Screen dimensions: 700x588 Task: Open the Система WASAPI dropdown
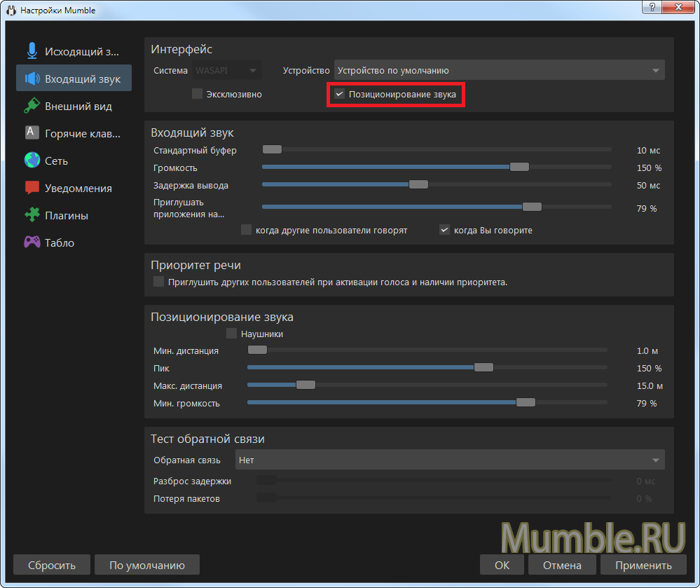tap(226, 70)
